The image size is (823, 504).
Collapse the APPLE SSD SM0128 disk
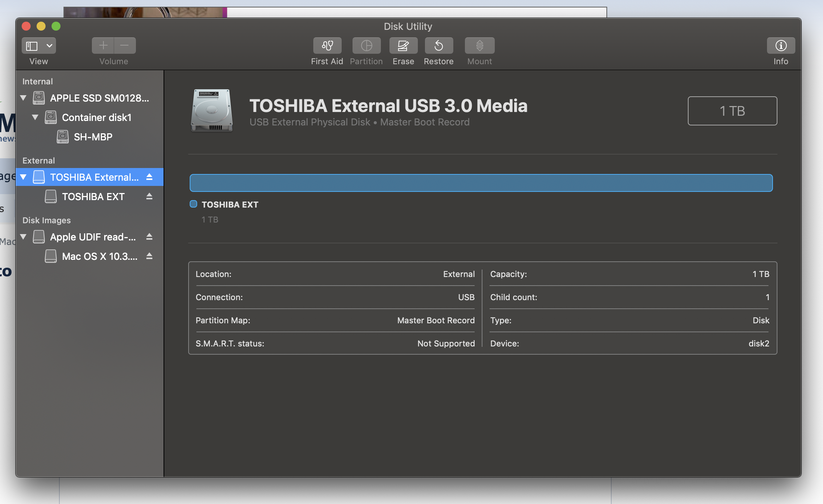(23, 98)
